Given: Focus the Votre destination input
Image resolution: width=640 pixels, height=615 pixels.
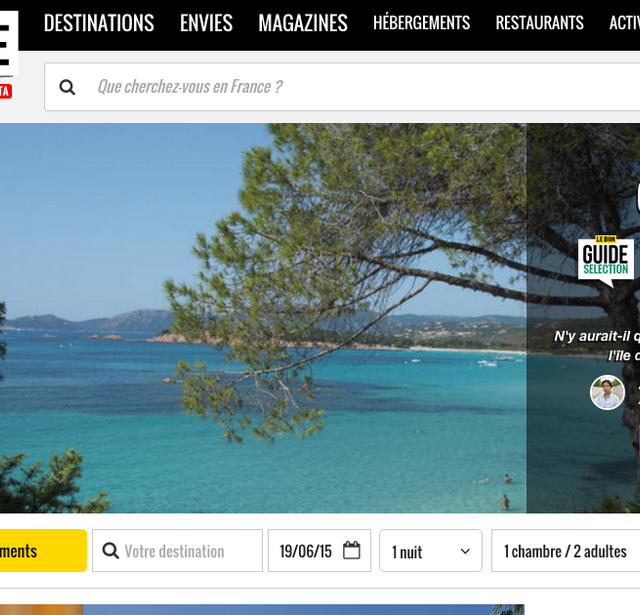Looking at the screenshot, I should pyautogui.click(x=177, y=551).
